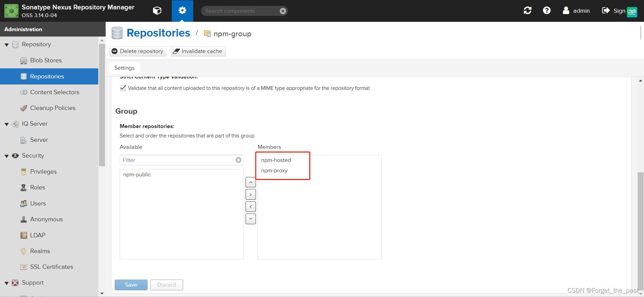Image resolution: width=644 pixels, height=297 pixels.
Task: Click Delete repository button
Action: tap(138, 51)
